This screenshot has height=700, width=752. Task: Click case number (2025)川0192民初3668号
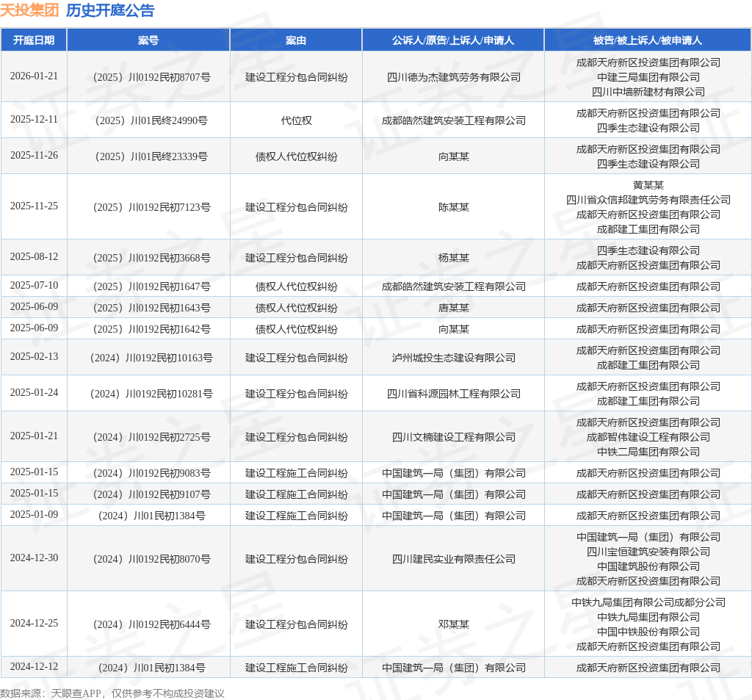tap(151, 258)
